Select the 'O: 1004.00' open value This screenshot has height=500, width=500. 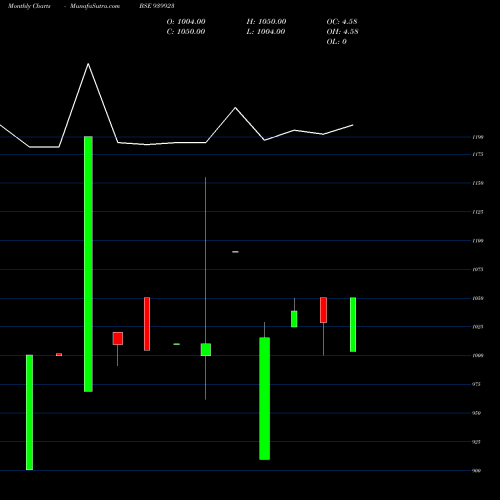(186, 22)
